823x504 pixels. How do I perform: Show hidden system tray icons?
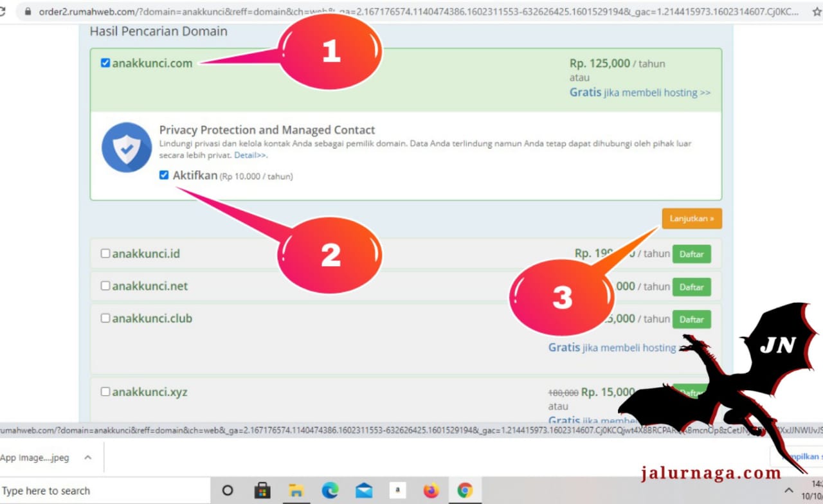[789, 491]
